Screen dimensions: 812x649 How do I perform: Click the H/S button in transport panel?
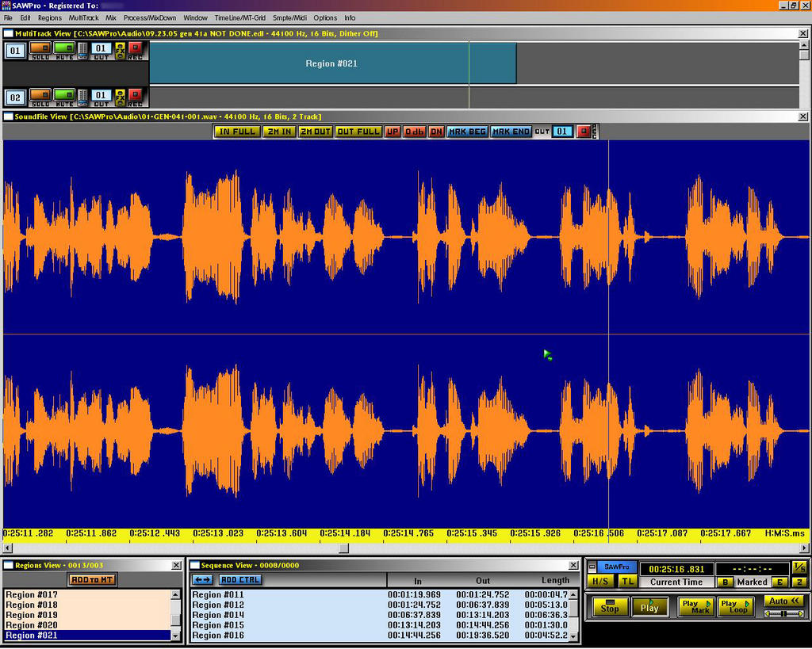click(x=601, y=582)
